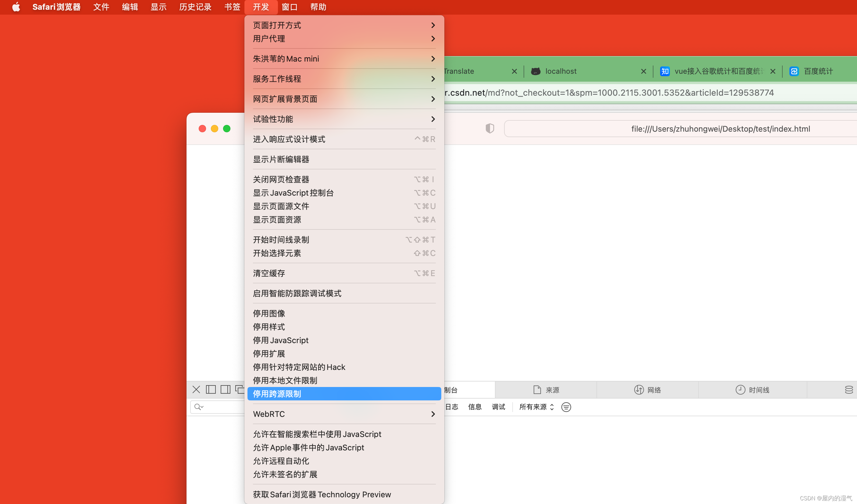Close the localhost browser tab
857x504 pixels.
643,71
